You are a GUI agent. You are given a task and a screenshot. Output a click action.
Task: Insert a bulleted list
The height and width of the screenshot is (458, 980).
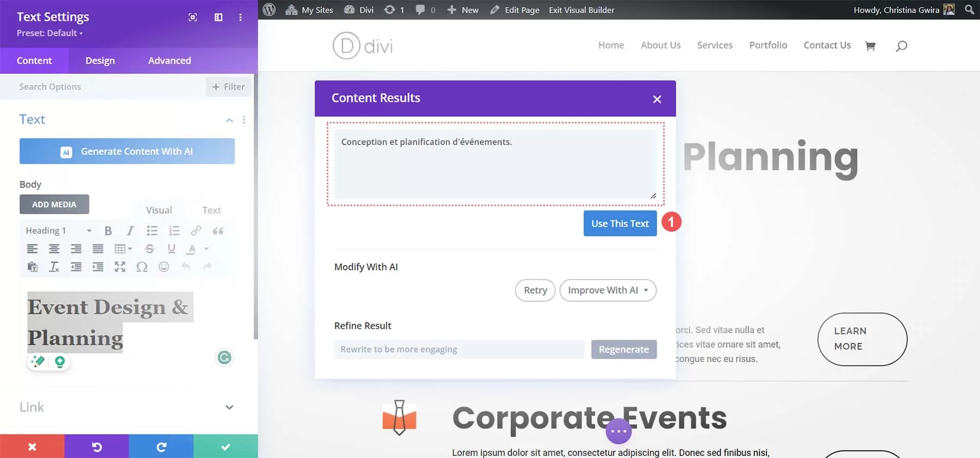pyautogui.click(x=152, y=231)
